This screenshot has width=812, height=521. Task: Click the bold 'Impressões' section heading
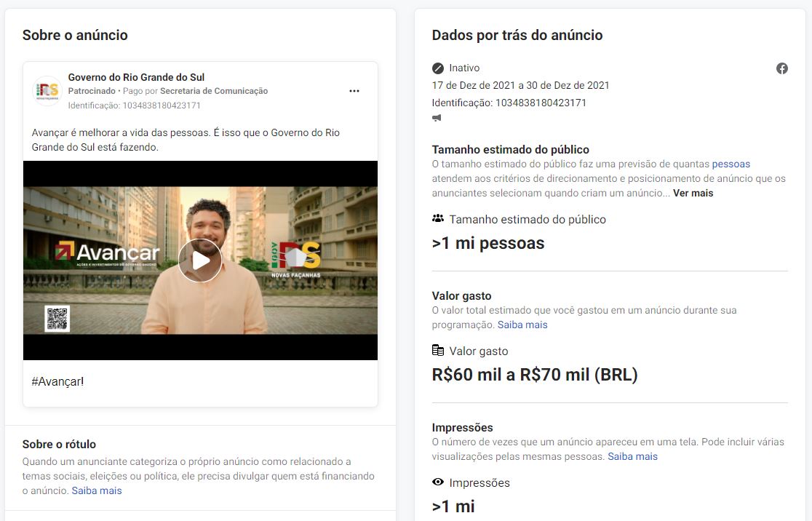463,427
